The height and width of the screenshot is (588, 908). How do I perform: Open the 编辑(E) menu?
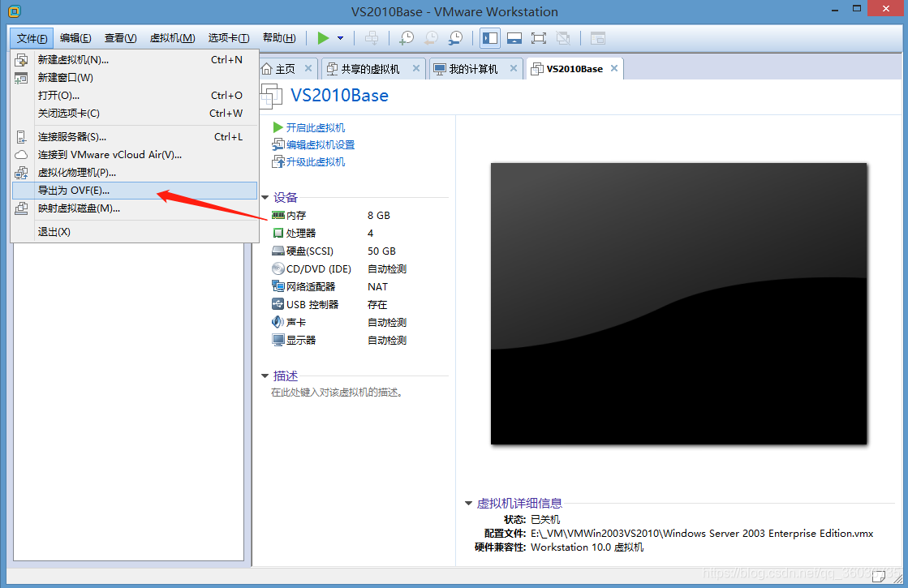coord(75,38)
